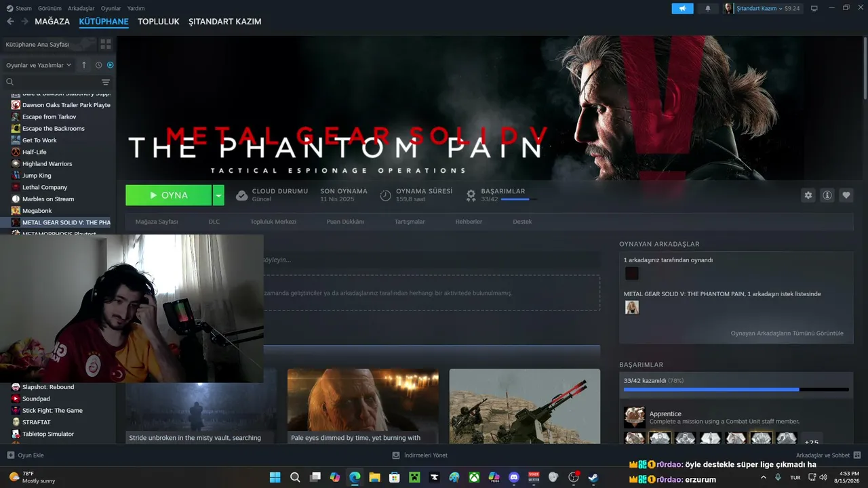Toggle the recent activity clock filter

pos(98,65)
